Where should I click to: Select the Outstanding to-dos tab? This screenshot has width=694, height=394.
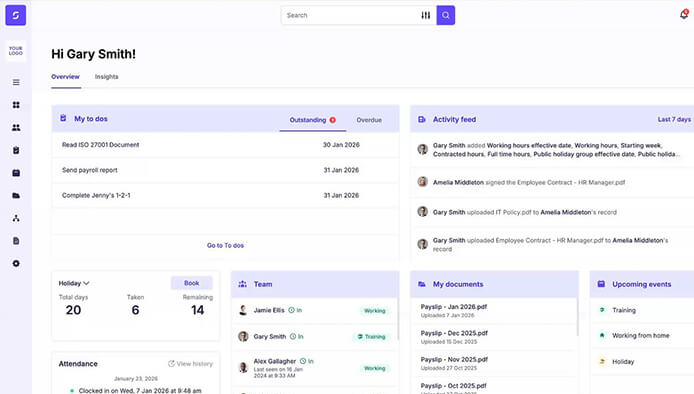pyautogui.click(x=312, y=120)
